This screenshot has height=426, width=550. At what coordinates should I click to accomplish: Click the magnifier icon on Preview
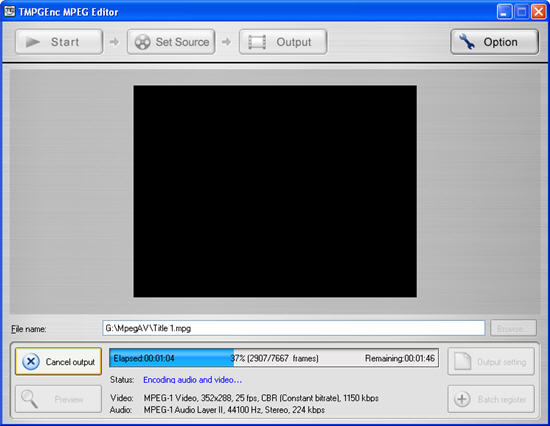29,399
